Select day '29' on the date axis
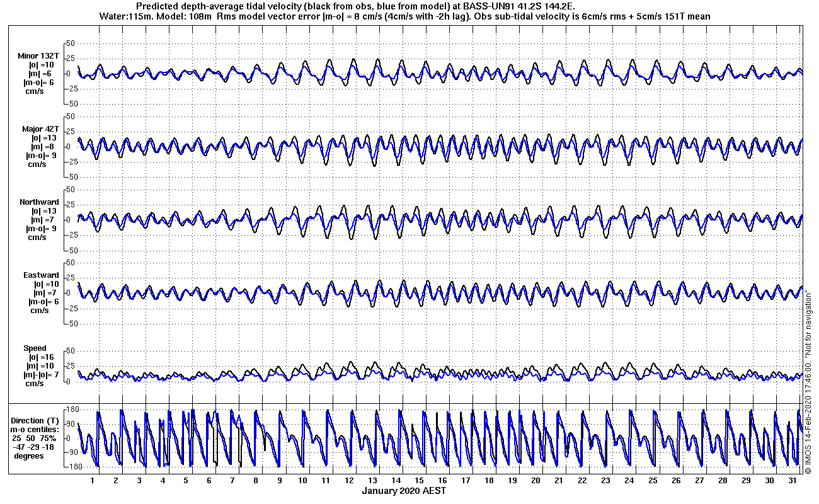Screen dimensions: 819x504 click(745, 480)
